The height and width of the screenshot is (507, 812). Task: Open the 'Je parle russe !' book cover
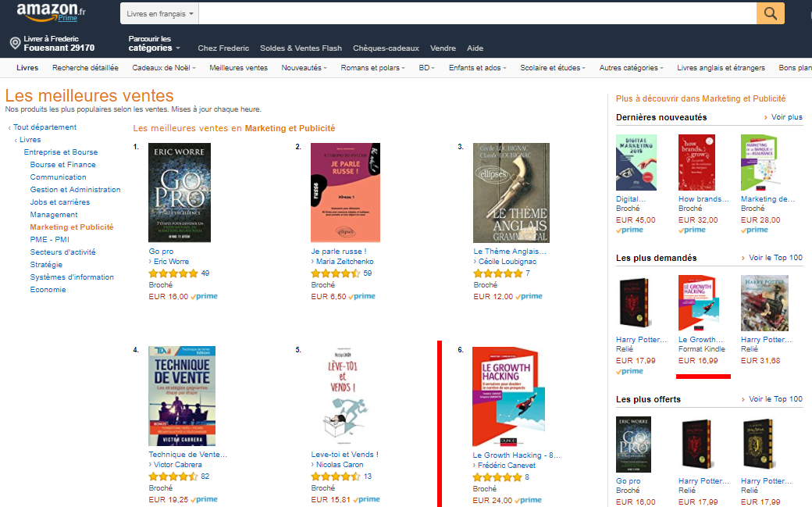tap(345, 192)
